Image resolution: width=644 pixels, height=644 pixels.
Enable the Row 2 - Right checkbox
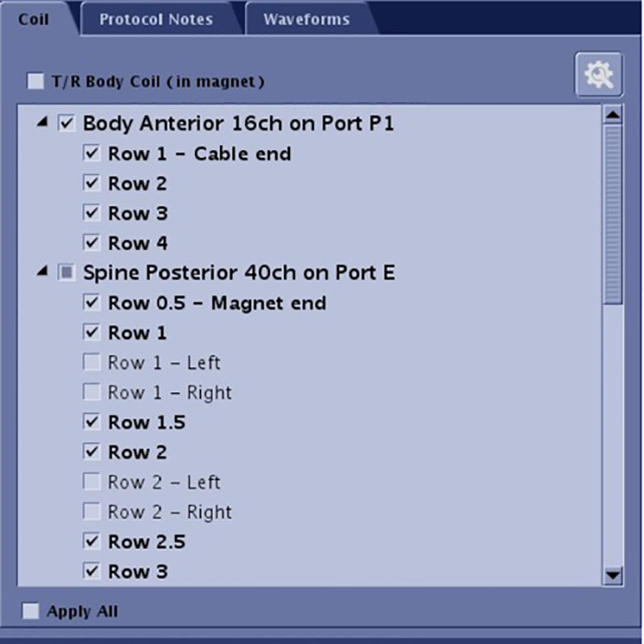pos(92,512)
